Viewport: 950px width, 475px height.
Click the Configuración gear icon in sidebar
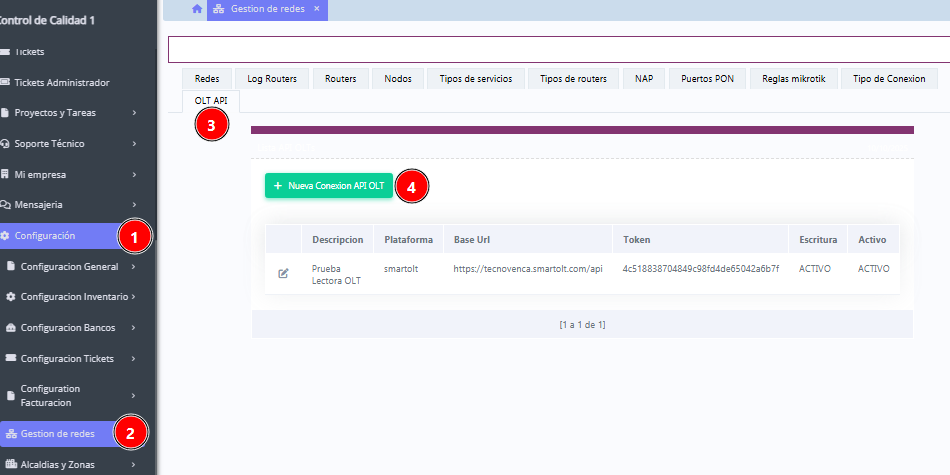[6, 236]
